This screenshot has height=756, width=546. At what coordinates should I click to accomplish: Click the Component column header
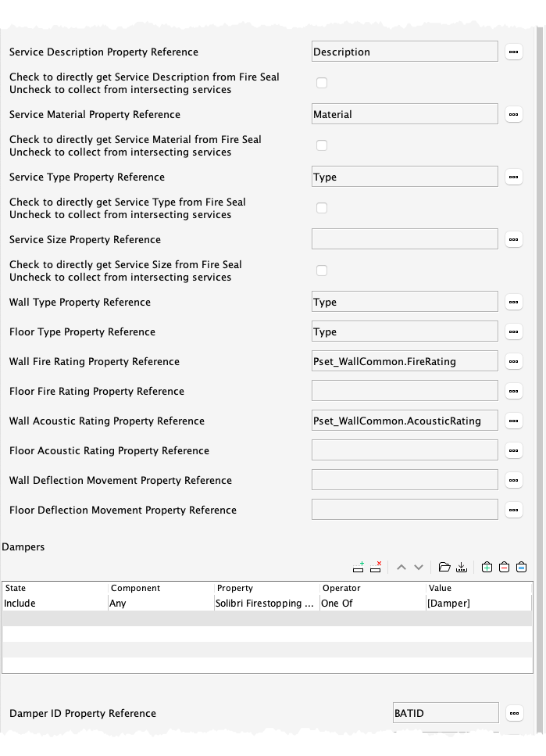pyautogui.click(x=161, y=588)
